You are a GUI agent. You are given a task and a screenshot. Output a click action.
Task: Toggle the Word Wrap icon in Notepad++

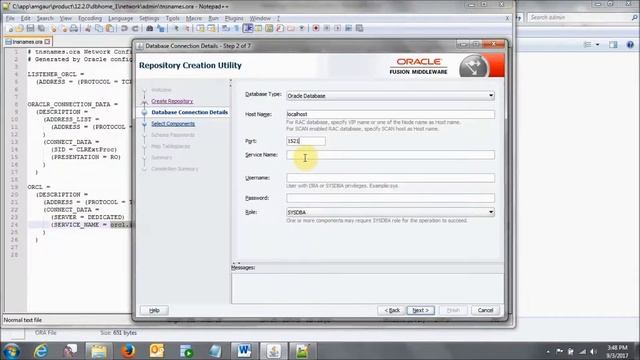click(x=226, y=28)
